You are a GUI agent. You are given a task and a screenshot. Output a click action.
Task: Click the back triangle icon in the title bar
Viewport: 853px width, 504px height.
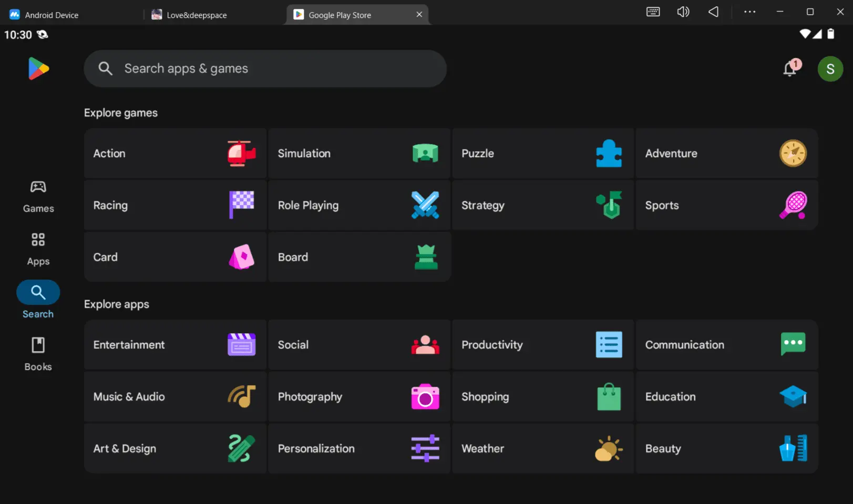point(713,12)
